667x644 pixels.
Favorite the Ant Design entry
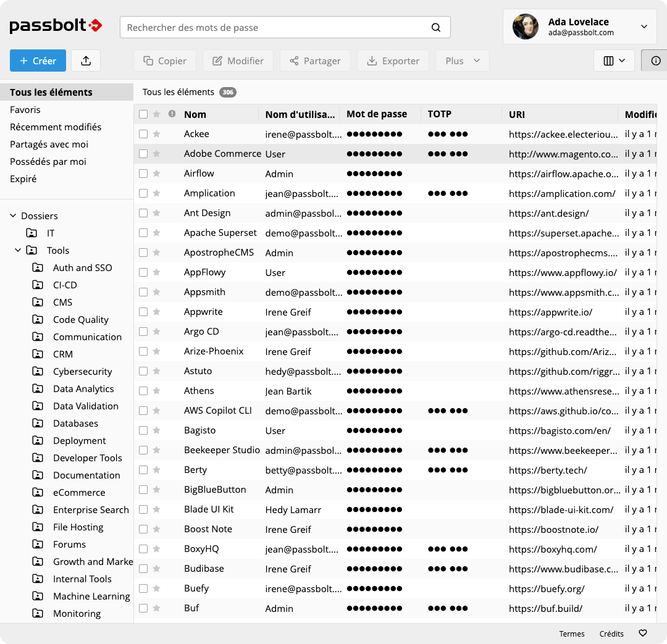156,213
